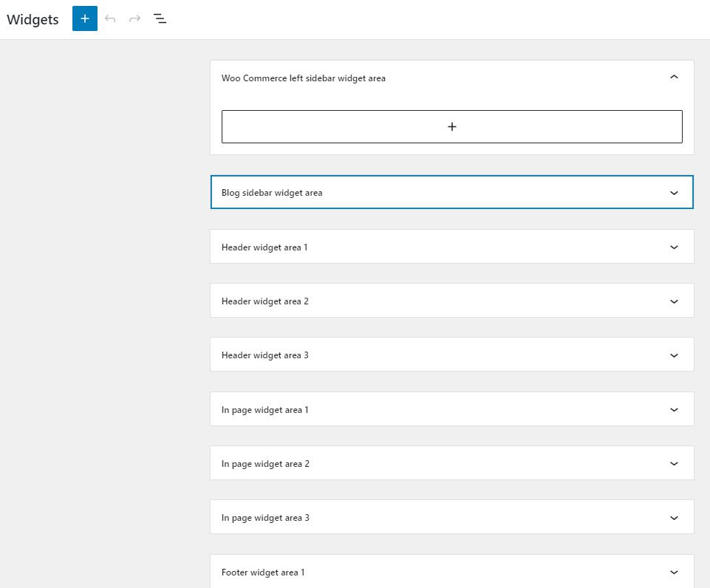Open the List View icon
Screen dimensions: 710x588
click(x=160, y=19)
